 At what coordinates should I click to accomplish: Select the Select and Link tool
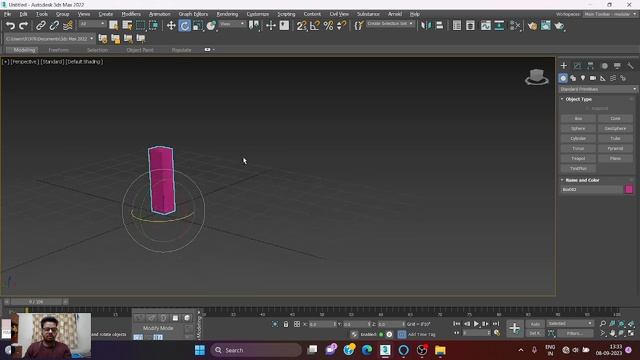point(41,26)
